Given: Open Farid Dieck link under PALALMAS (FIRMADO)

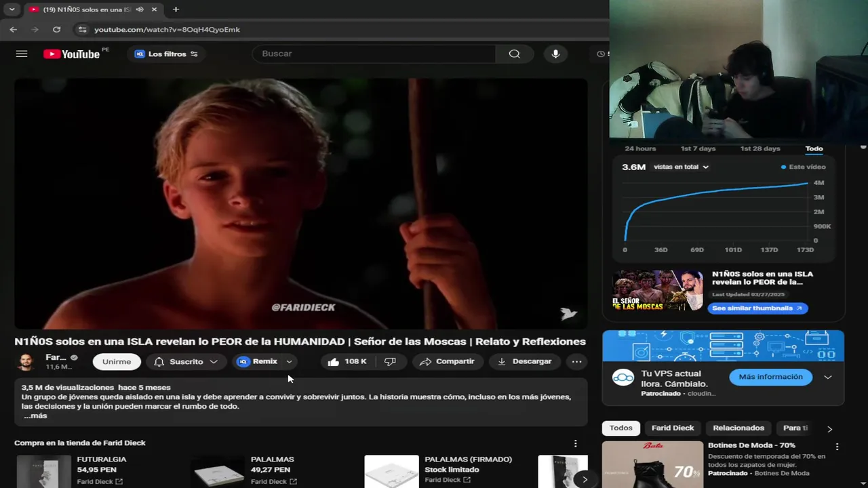Looking at the screenshot, I should [448, 480].
